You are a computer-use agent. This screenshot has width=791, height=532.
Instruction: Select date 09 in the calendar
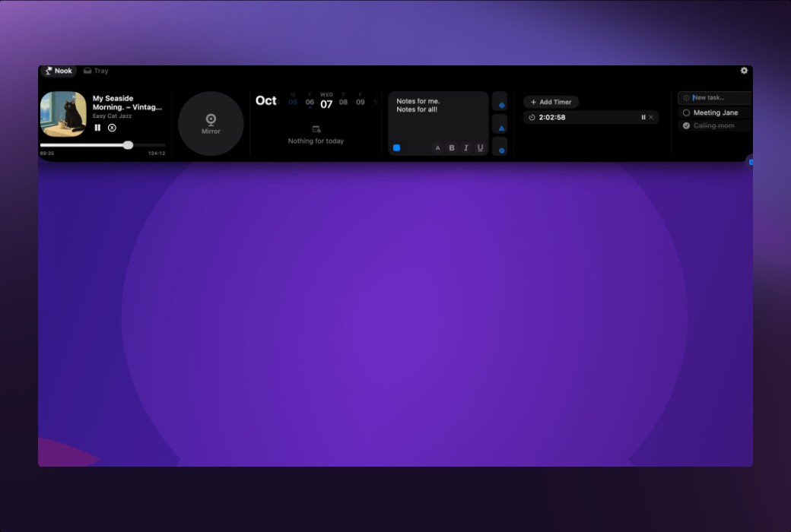click(361, 102)
